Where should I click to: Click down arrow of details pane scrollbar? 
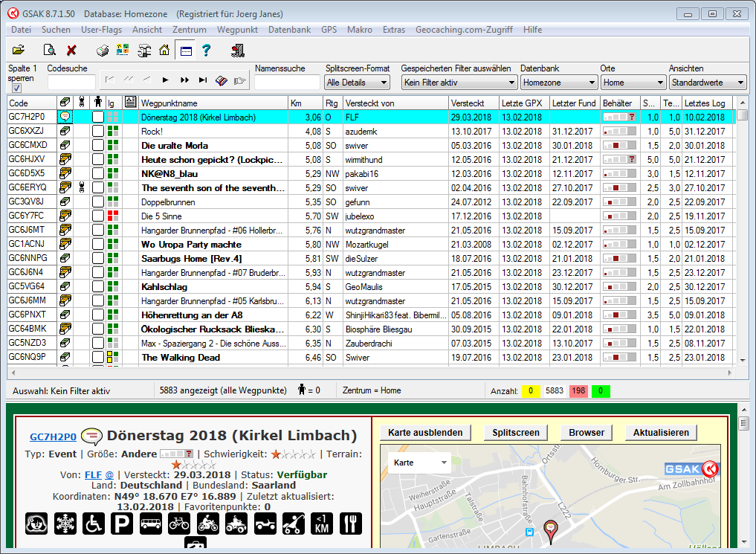743,542
